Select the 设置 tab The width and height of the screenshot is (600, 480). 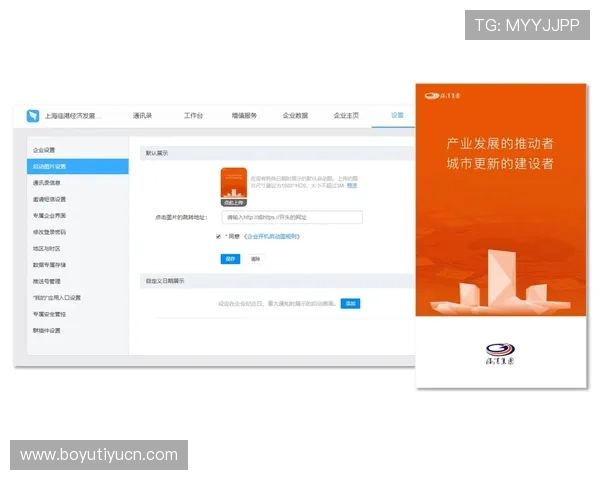coord(397,115)
